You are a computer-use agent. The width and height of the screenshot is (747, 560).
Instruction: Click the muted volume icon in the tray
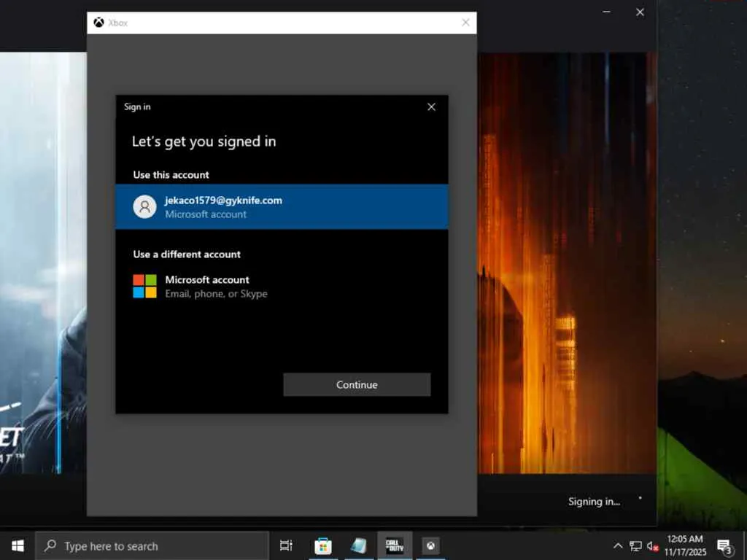point(652,546)
